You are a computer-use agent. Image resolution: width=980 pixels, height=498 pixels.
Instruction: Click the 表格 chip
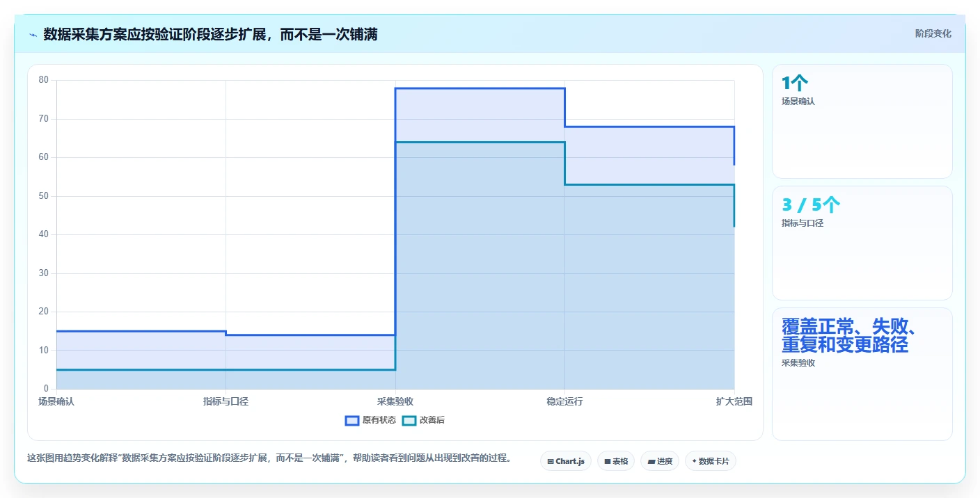616,461
